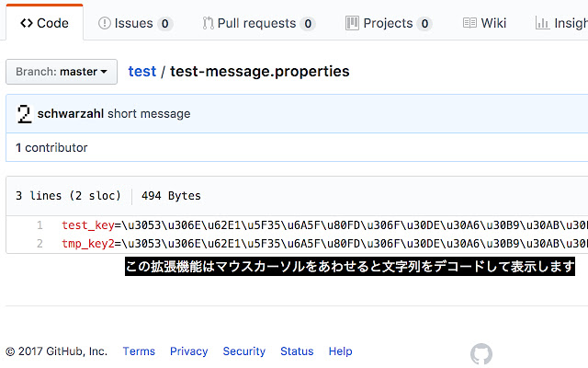Click the © 2017 GitHub, Inc. text

pos(57,351)
